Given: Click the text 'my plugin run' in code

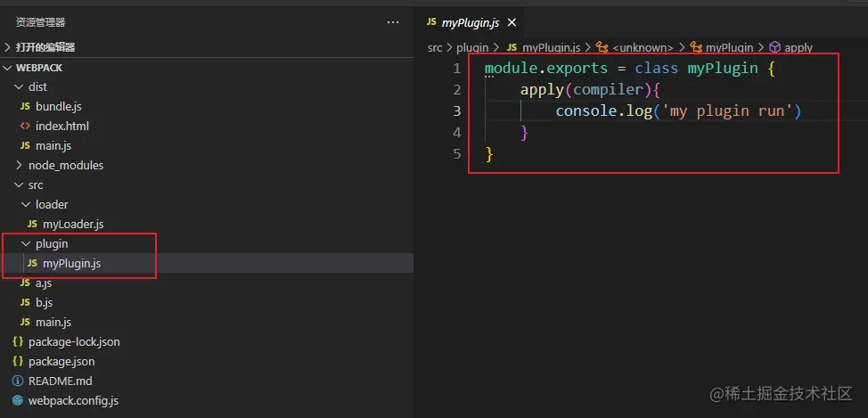Looking at the screenshot, I should (727, 111).
